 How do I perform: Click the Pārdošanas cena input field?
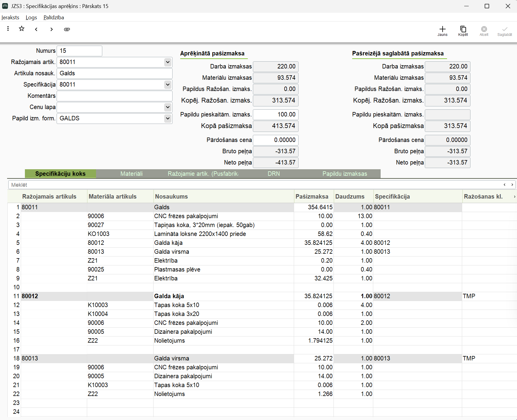coord(276,140)
